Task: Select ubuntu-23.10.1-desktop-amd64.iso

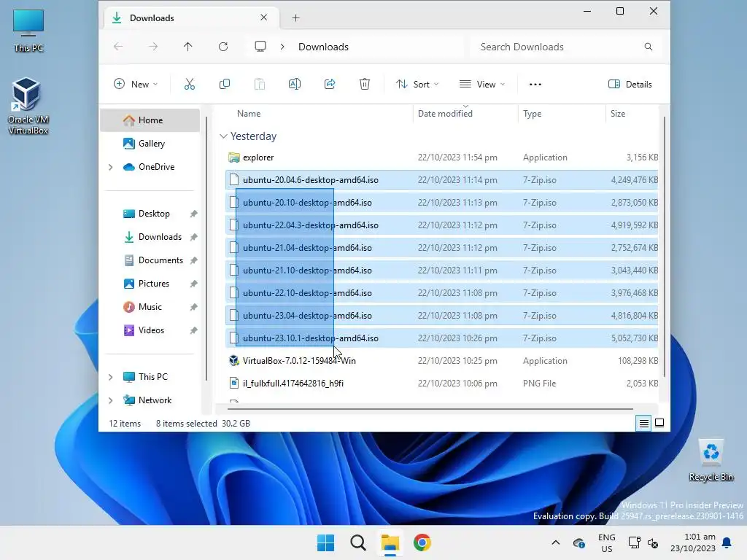Action: tap(441, 338)
